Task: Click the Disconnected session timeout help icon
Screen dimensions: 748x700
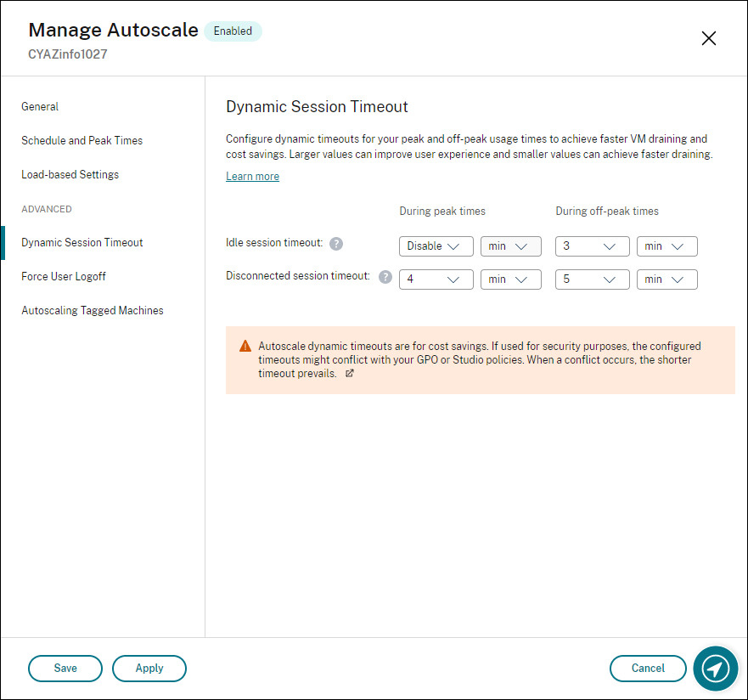Action: coord(384,275)
